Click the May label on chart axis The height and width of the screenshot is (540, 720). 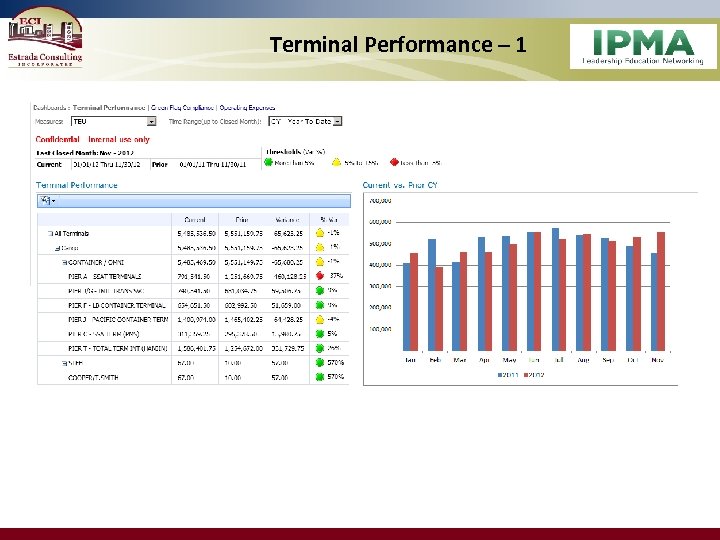click(x=509, y=360)
